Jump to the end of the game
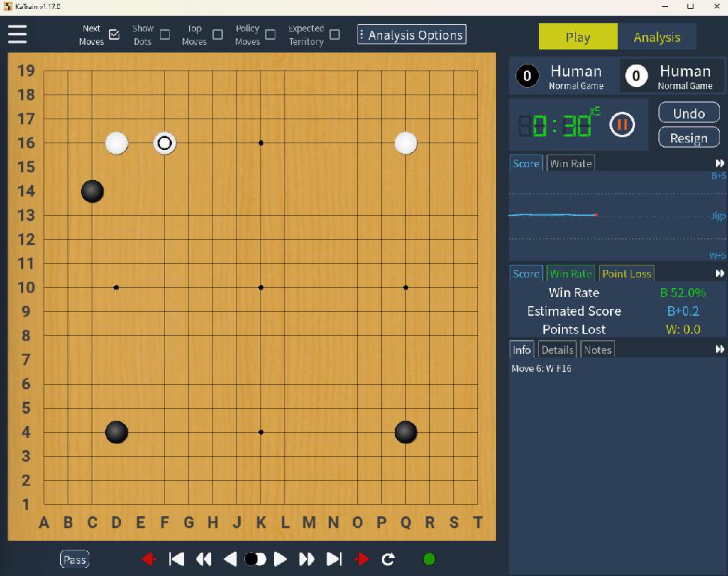The image size is (728, 576). coord(334,559)
